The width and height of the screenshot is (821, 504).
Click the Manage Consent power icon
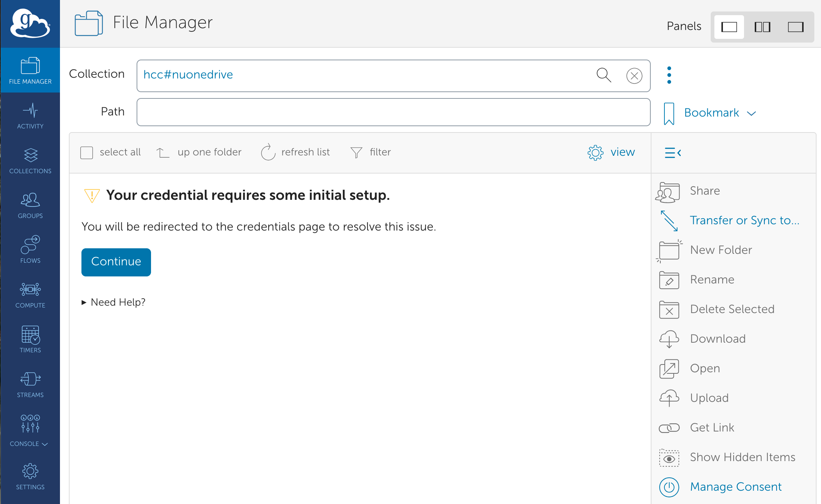[x=669, y=487]
